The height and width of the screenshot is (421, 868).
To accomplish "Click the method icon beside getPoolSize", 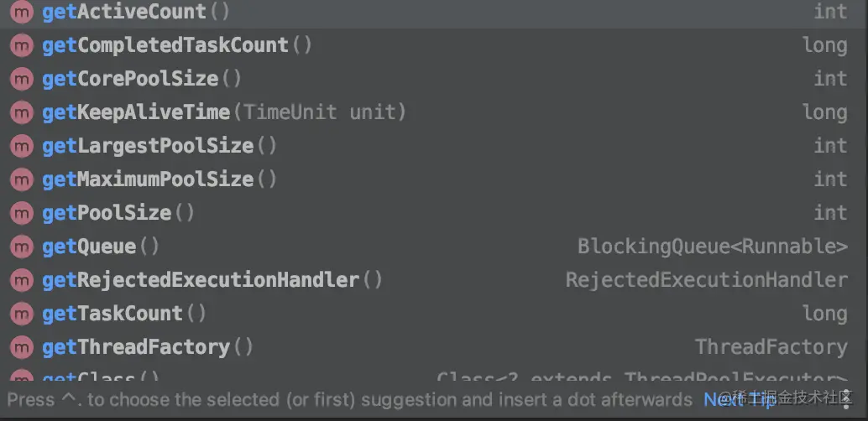I will [21, 214].
